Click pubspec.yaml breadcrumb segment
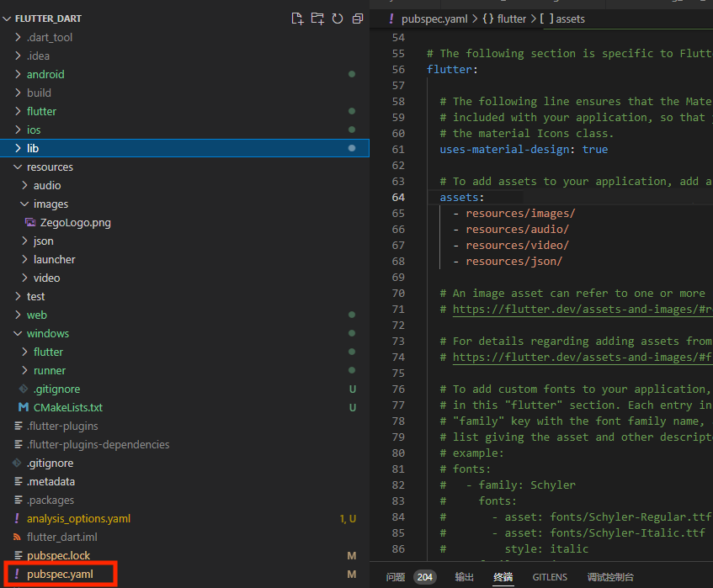Viewport: 713px width, 588px height. tap(434, 19)
